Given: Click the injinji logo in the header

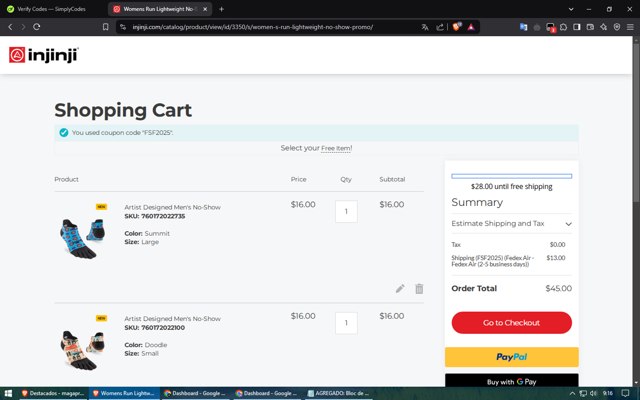Looking at the screenshot, I should pyautogui.click(x=44, y=55).
